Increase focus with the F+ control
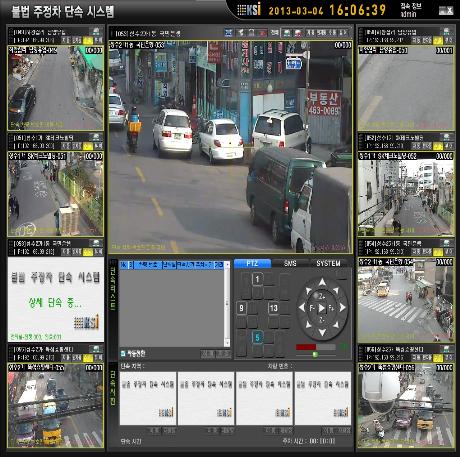This screenshot has width=460, height=457. pyautogui.click(x=331, y=308)
